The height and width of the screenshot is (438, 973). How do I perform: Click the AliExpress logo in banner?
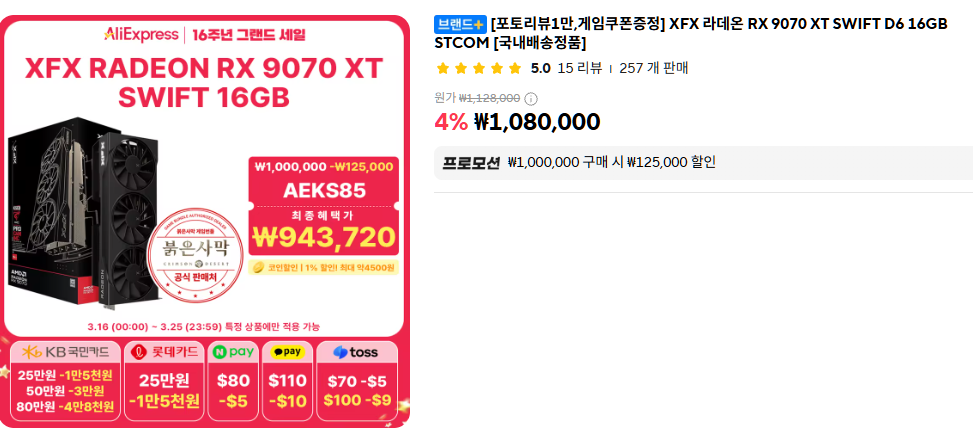tap(141, 35)
